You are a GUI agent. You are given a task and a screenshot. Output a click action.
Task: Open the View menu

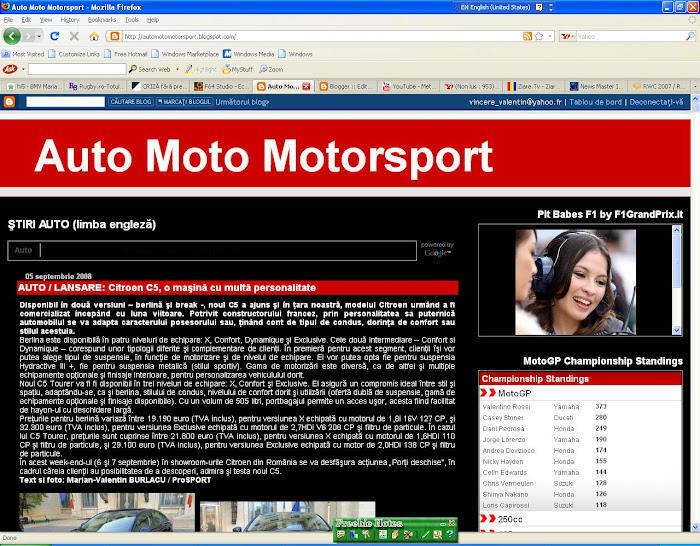coord(46,20)
